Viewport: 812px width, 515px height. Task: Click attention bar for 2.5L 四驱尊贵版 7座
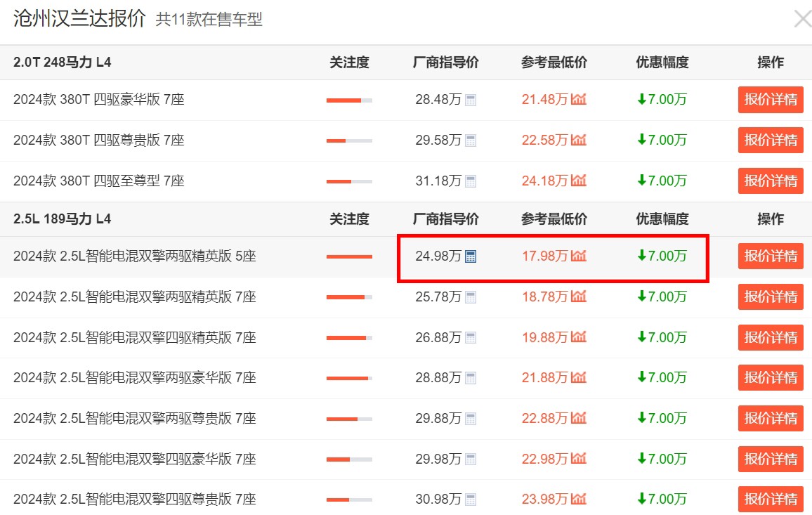coord(349,500)
